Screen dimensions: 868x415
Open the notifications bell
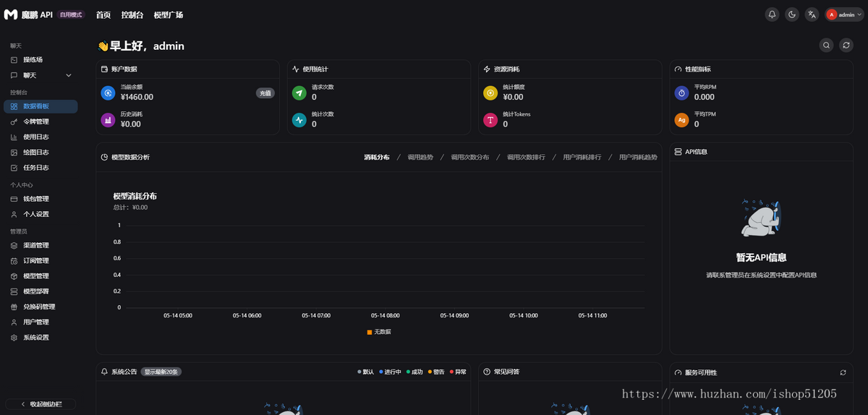(x=773, y=14)
